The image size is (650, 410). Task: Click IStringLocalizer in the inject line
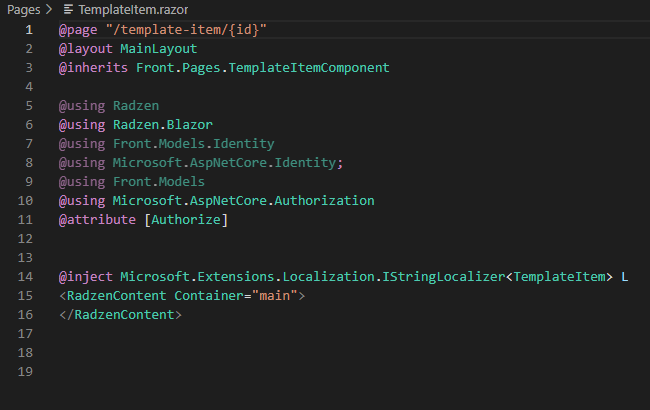point(444,277)
